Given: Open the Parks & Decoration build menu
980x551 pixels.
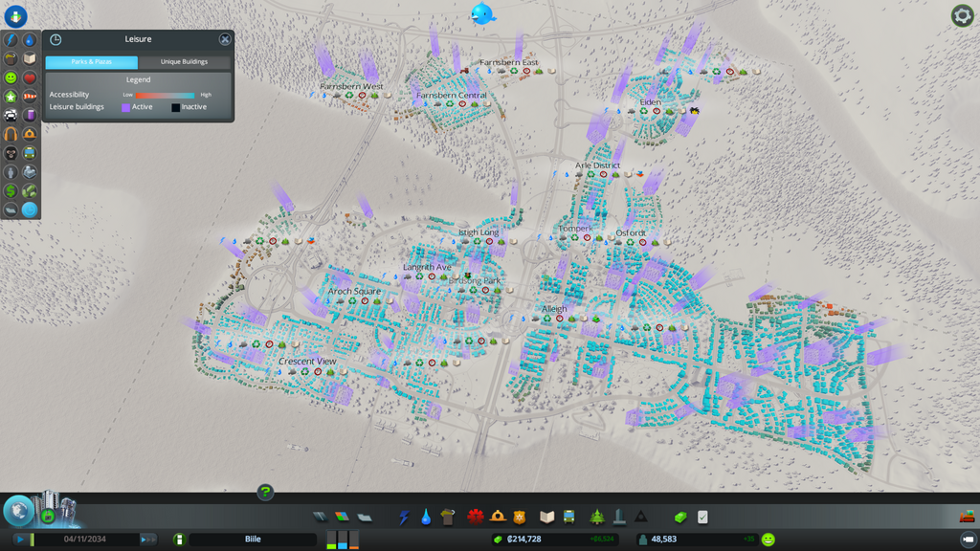Looking at the screenshot, I should click(597, 517).
